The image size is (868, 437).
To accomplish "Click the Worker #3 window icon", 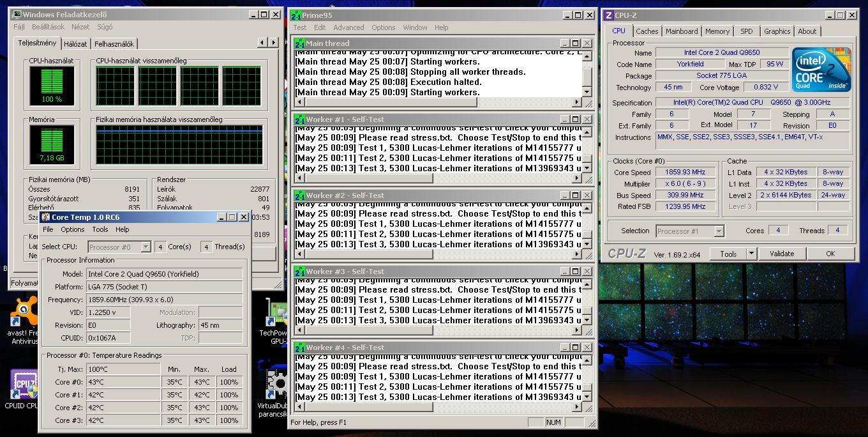I will pos(299,272).
